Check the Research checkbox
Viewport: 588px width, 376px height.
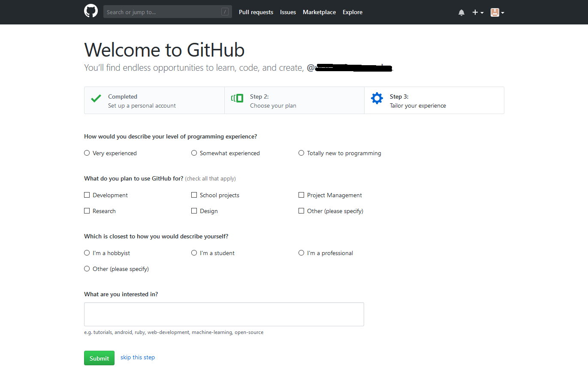coord(87,211)
